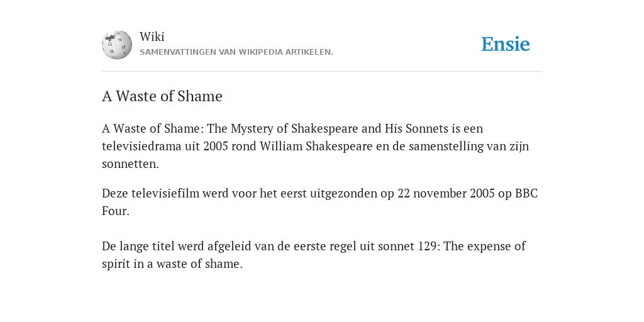Open the Ensie logo link

point(505,44)
